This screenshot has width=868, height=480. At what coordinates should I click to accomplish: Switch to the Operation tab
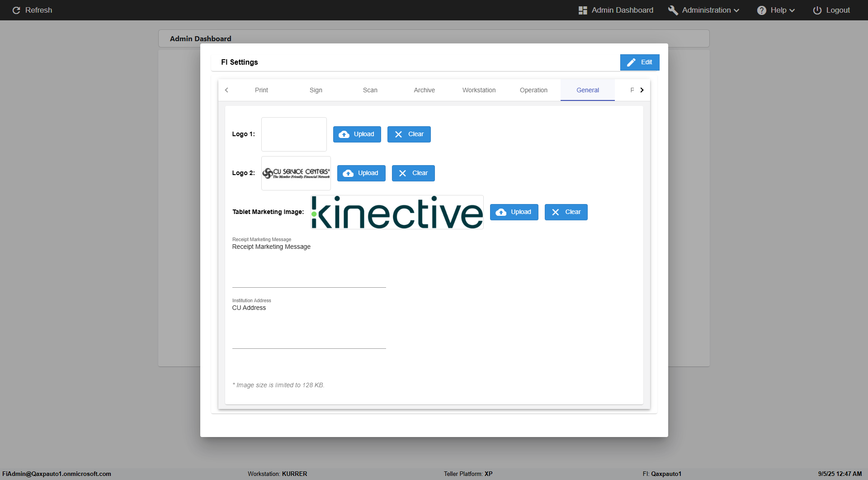533,90
